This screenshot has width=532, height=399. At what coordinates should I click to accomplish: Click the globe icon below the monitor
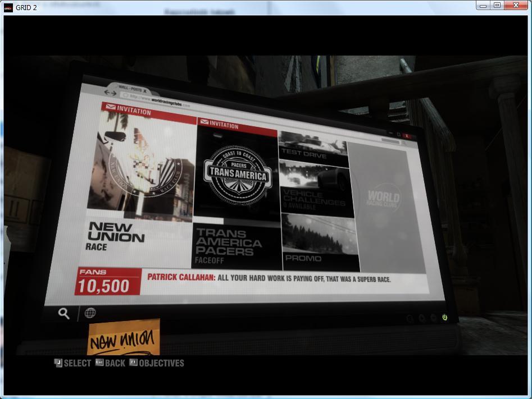(90, 313)
